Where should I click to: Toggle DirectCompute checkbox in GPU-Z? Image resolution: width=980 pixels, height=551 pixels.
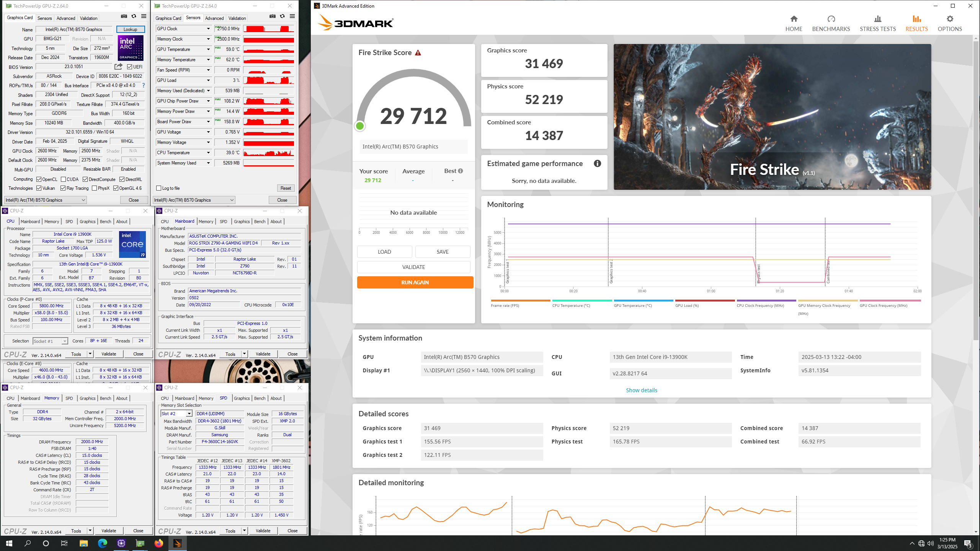tap(85, 179)
